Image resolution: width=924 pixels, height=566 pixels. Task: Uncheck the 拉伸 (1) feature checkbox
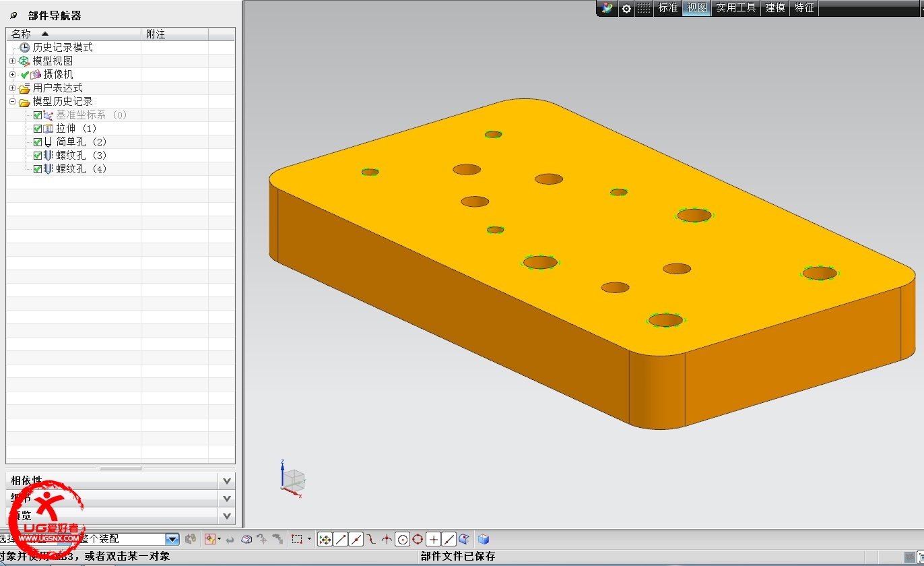[x=38, y=129]
